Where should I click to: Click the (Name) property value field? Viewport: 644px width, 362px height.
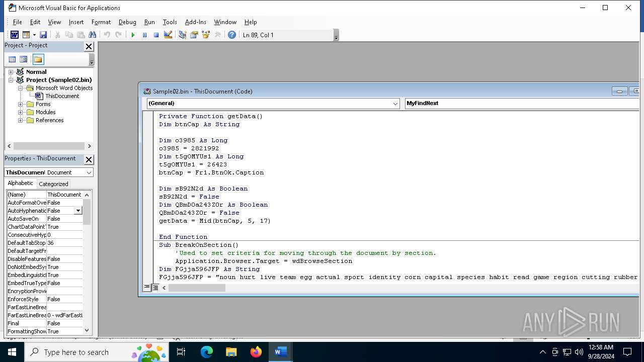pyautogui.click(x=64, y=195)
